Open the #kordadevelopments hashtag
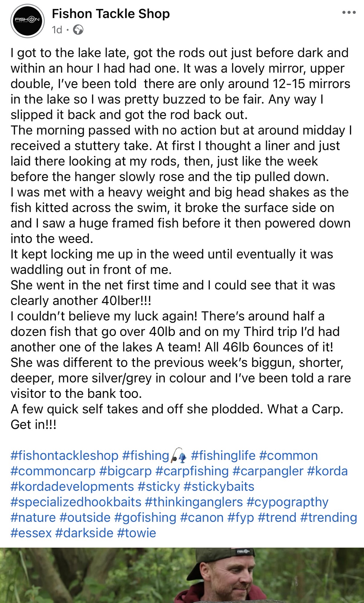 click(72, 486)
